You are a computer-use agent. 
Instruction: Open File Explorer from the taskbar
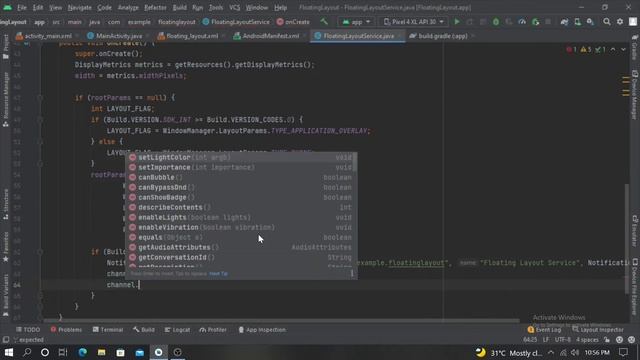[x=101, y=352]
